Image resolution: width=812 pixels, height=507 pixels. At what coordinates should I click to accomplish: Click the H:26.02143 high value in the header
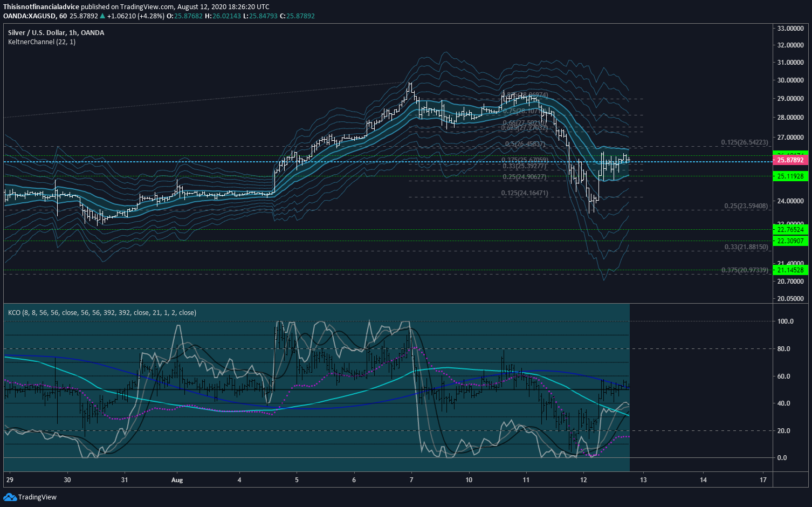(x=223, y=16)
